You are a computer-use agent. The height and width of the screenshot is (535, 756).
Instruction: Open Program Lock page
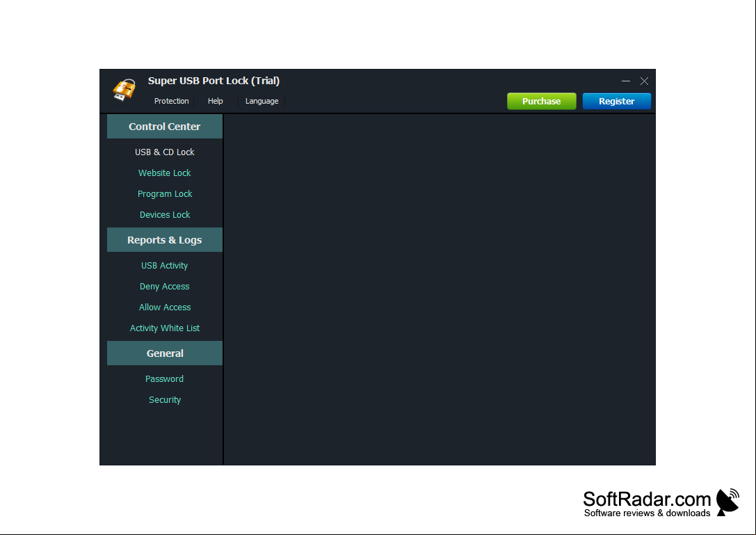[164, 194]
